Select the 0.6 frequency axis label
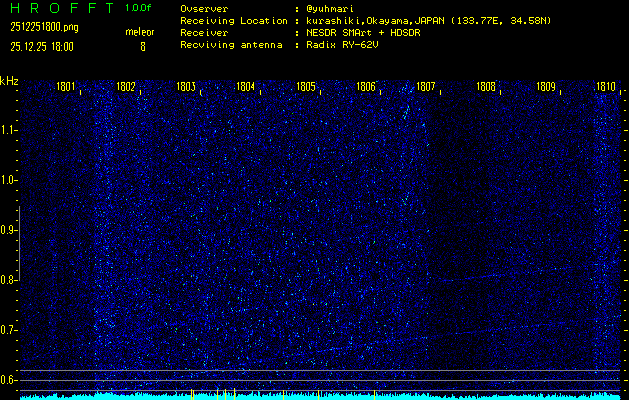Viewport: 629px width, 400px height. click(9, 380)
